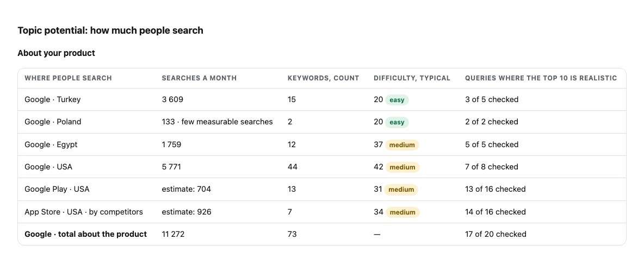Image resolution: width=644 pixels, height=258 pixels.
Task: Click "14 of 16 checked" cell
Action: point(496,212)
